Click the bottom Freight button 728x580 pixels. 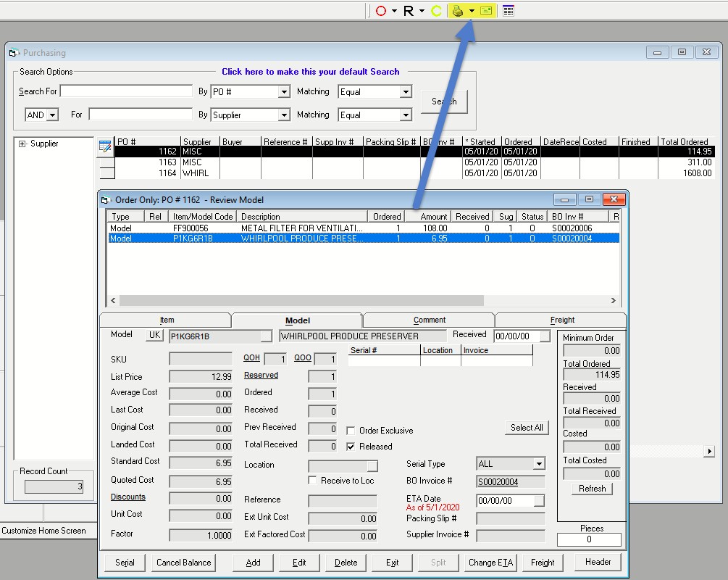(x=543, y=563)
